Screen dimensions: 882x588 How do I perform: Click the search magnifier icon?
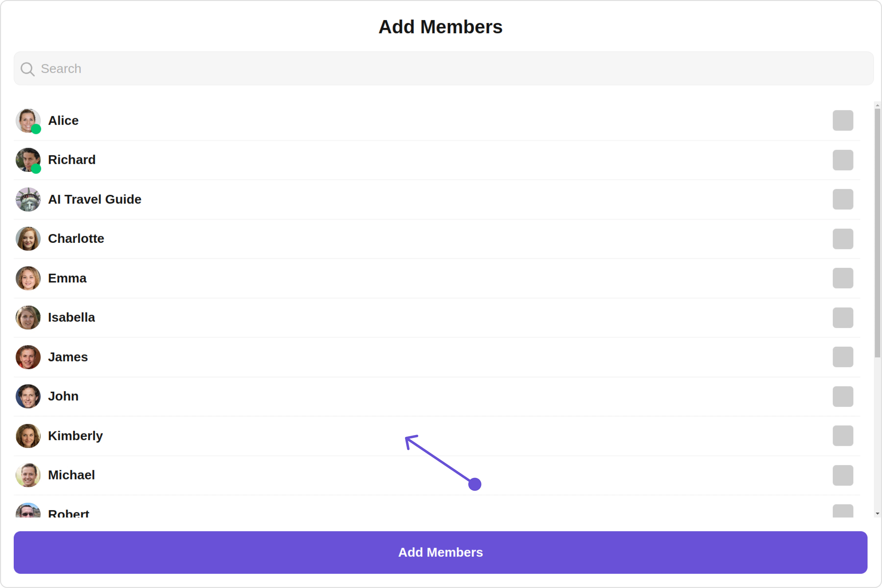click(27, 69)
